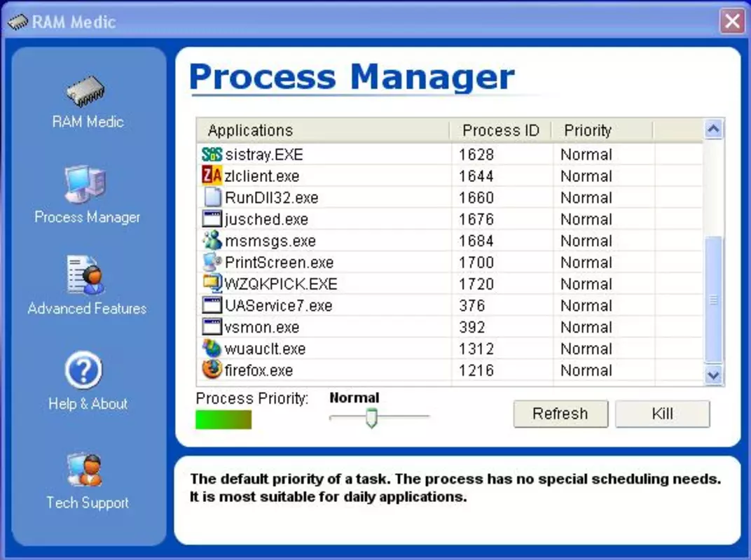Open the Process Manager computer icon

[x=85, y=184]
